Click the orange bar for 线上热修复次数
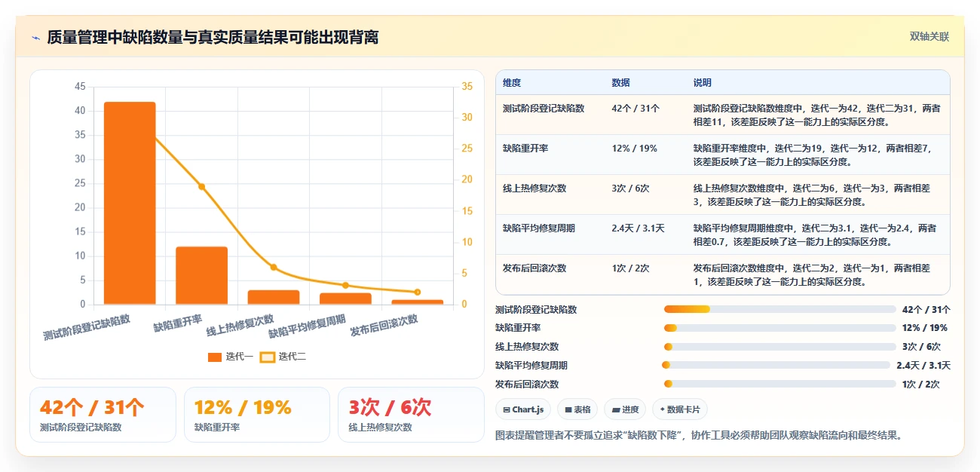Image resolution: width=980 pixels, height=472 pixels. 274,297
